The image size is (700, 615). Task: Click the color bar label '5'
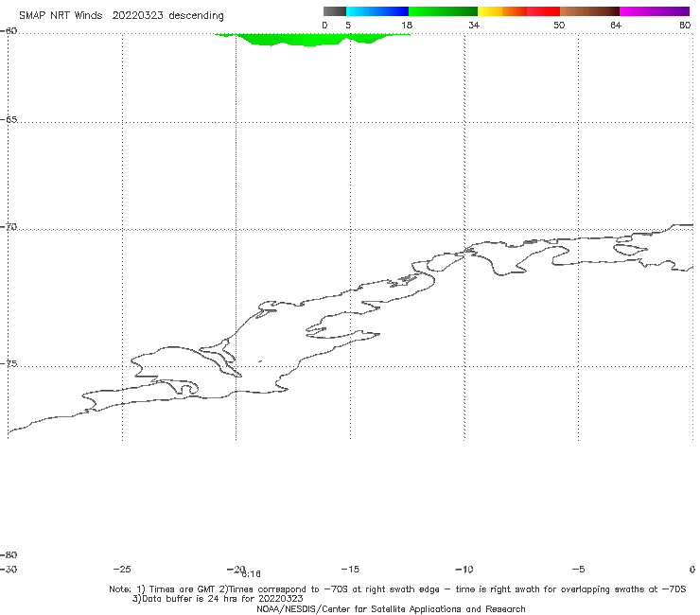pyautogui.click(x=348, y=26)
